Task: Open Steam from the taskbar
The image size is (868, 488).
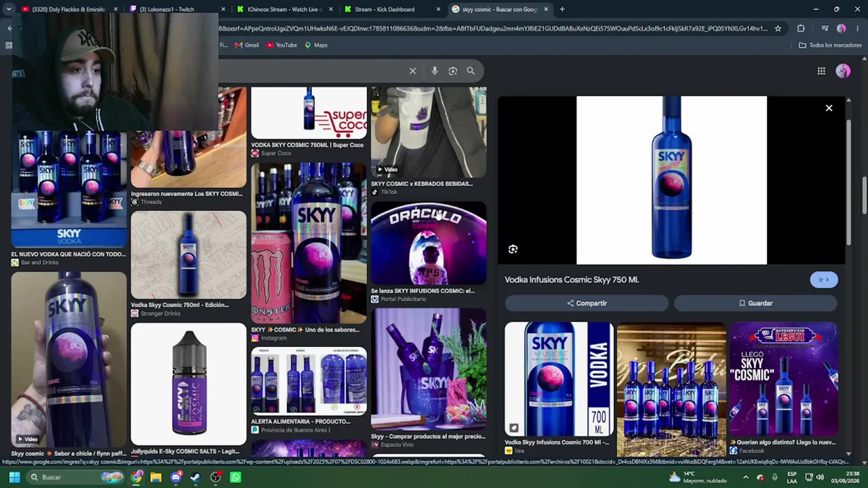Action: (x=195, y=477)
